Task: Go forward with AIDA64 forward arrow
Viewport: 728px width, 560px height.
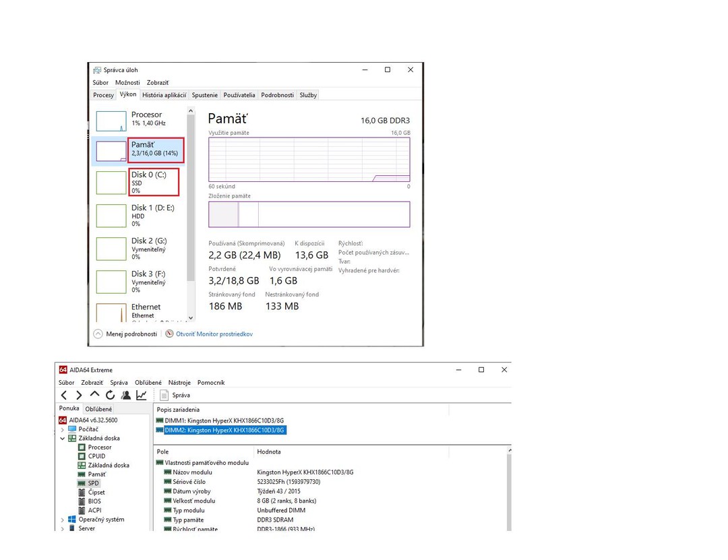Action: tap(79, 395)
